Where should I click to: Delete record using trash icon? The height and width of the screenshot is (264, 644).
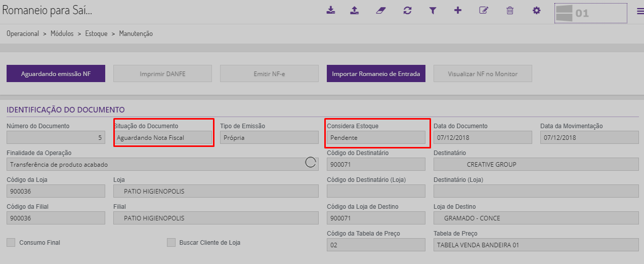[x=510, y=10]
